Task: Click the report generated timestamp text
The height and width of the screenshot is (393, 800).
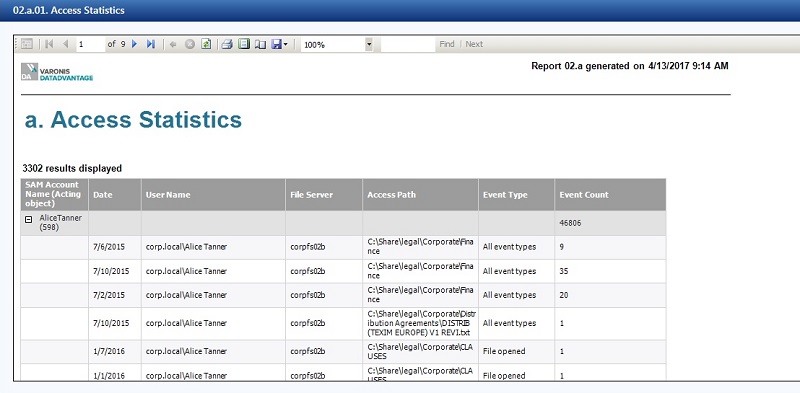Action: 630,66
